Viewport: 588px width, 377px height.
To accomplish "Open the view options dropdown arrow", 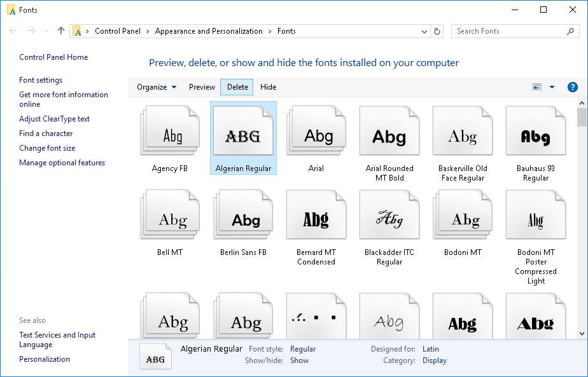I will (552, 86).
